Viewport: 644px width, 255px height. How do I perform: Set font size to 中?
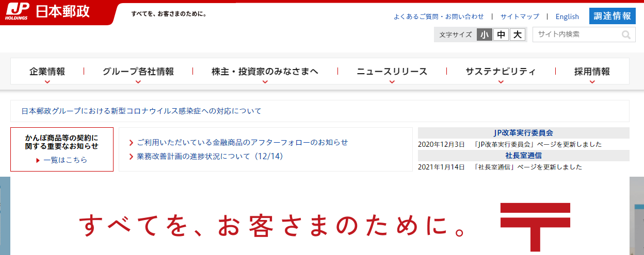pos(501,35)
